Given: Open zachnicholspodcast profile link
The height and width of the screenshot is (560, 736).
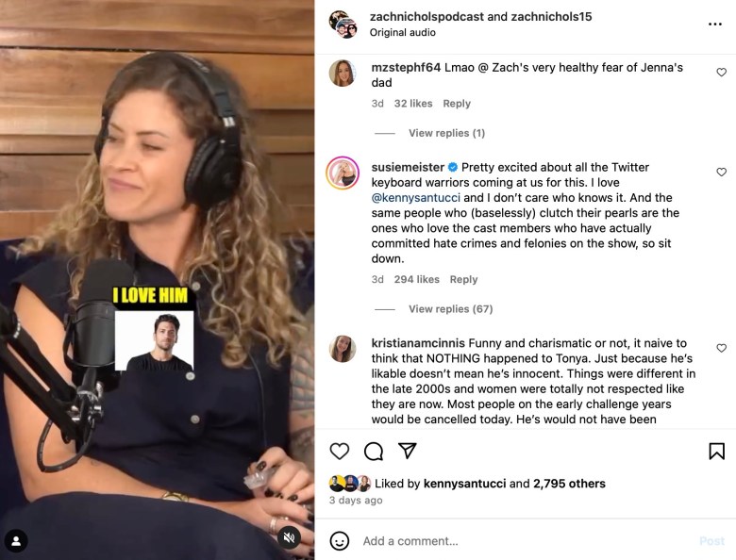Looking at the screenshot, I should pos(427,16).
